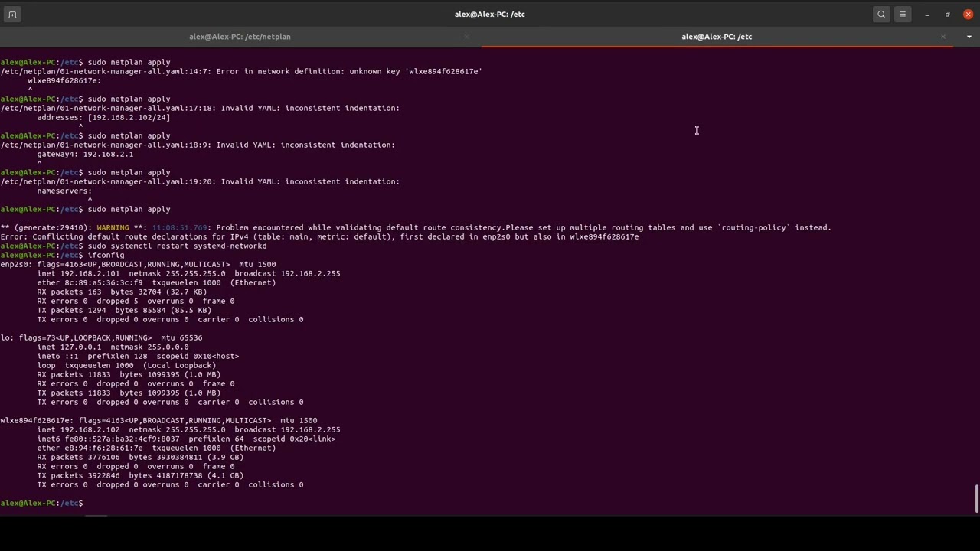Click 'inet 127.0.0.1' loopback line

click(113, 347)
